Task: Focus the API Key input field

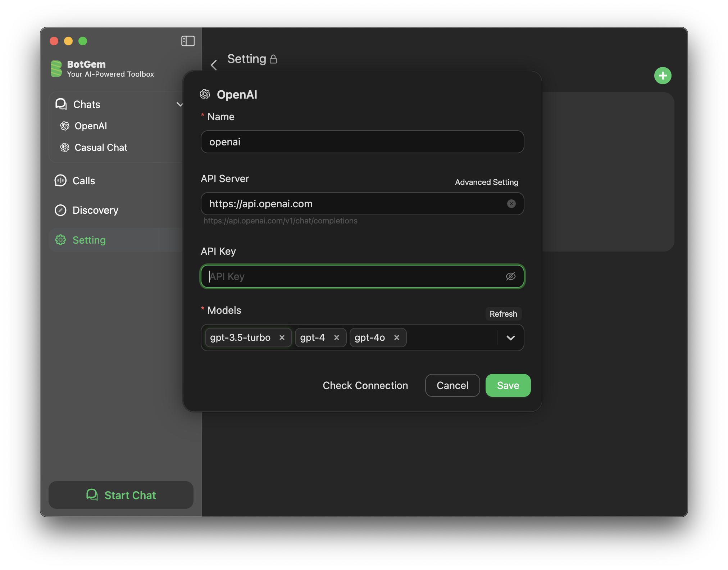Action: (362, 276)
